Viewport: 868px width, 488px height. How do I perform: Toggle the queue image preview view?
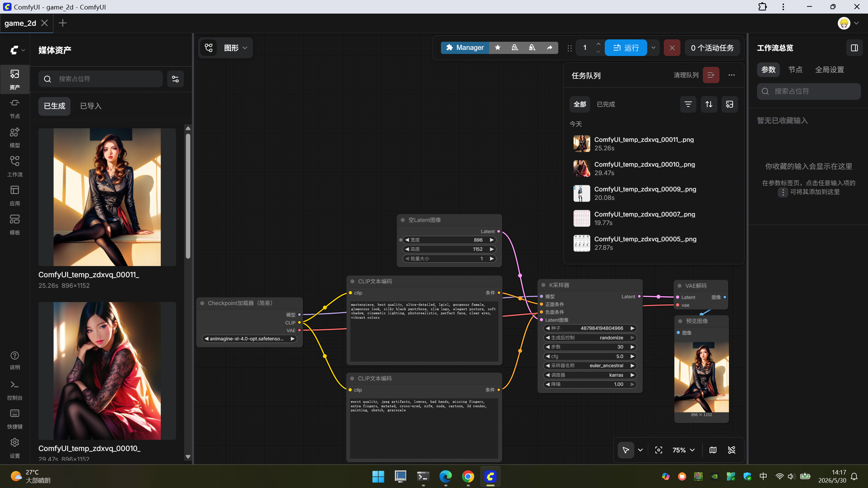730,104
